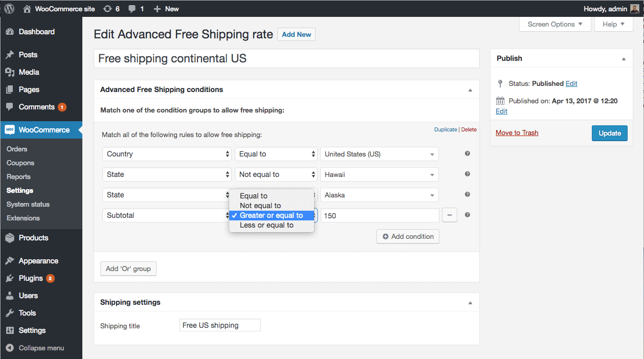Collapse the Shipping settings panel
This screenshot has width=644, height=359.
[x=470, y=303]
